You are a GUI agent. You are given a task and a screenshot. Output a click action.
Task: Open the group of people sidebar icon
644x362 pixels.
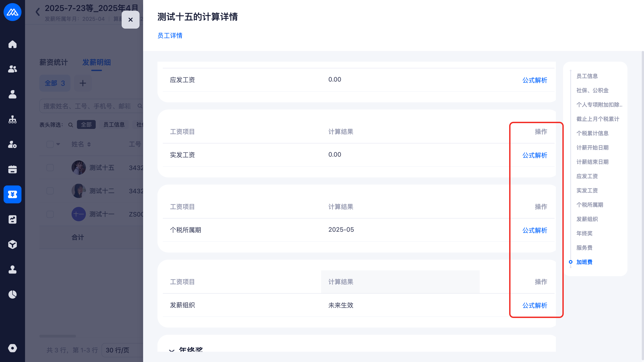click(13, 69)
